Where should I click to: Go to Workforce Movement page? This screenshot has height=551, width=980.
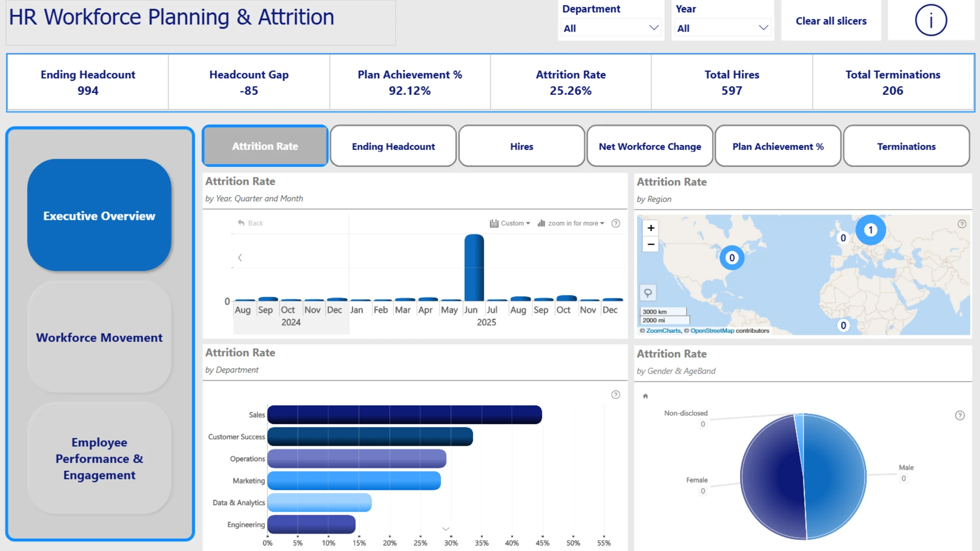(99, 337)
